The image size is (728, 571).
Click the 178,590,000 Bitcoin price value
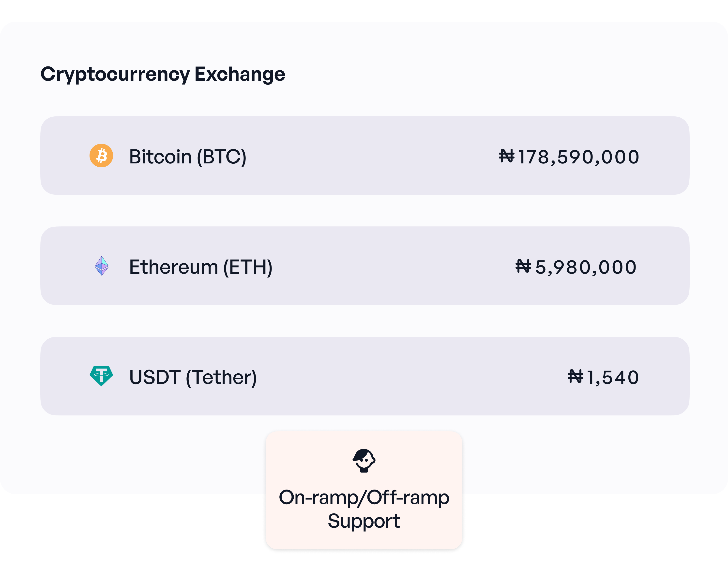[578, 157]
